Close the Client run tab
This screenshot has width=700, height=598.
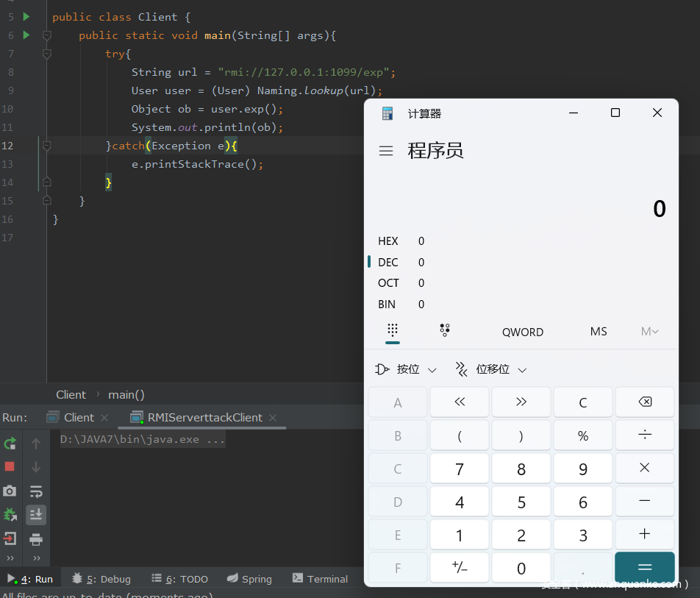104,418
